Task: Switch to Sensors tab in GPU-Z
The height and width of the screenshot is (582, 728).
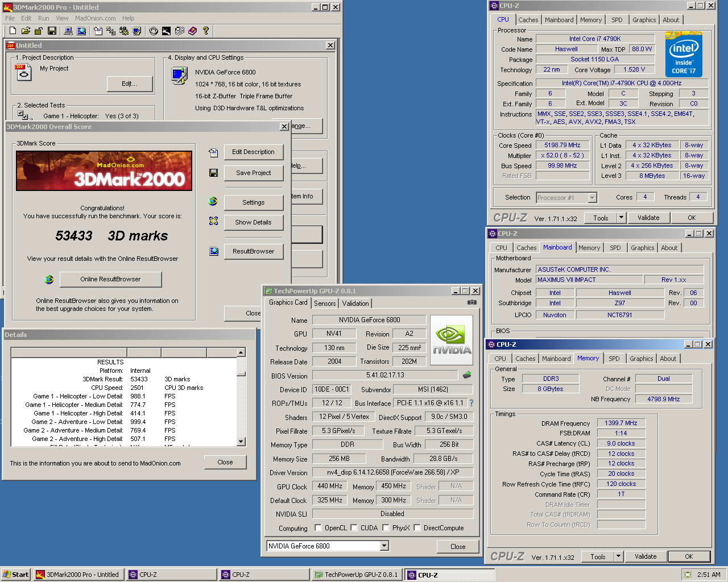Action: 325,304
